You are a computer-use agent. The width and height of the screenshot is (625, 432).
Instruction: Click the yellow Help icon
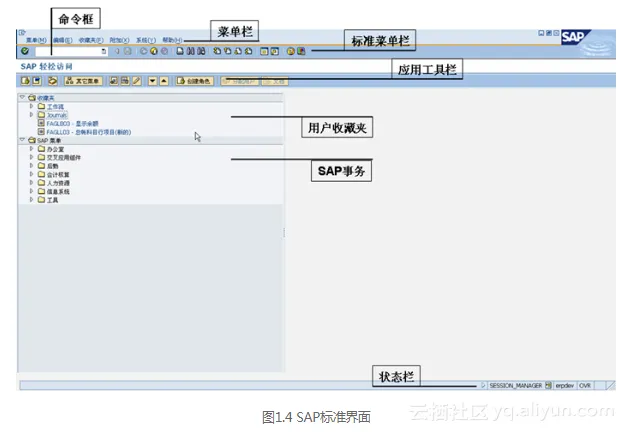pyautogui.click(x=291, y=51)
